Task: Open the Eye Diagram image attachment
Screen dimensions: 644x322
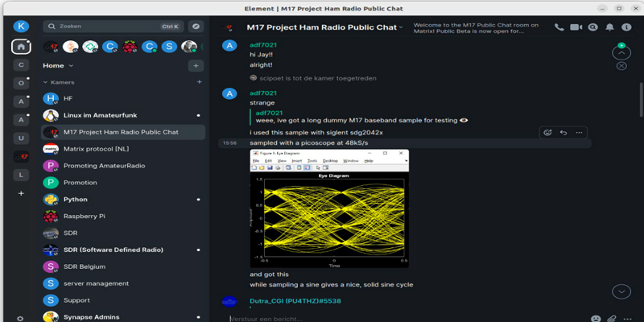Action: 329,208
